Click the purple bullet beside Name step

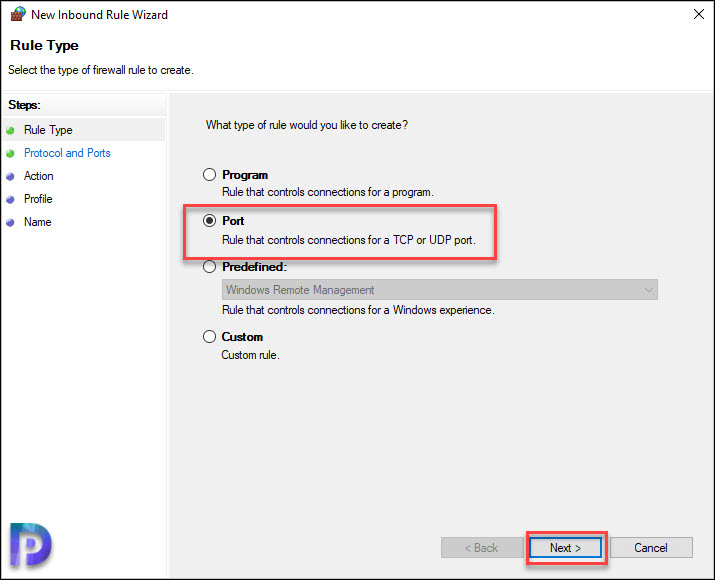coord(10,223)
